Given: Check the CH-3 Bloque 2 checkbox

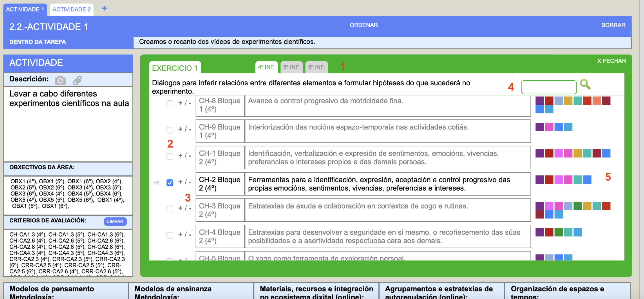Looking at the screenshot, I should coord(170,209).
